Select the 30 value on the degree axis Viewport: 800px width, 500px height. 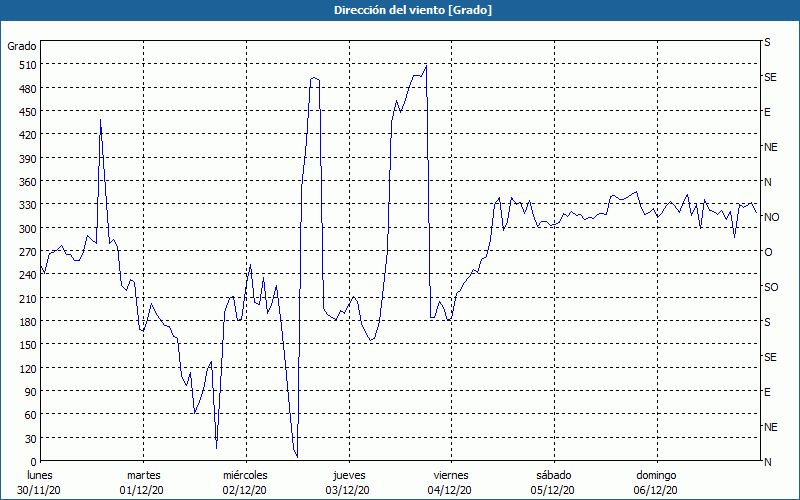30,439
